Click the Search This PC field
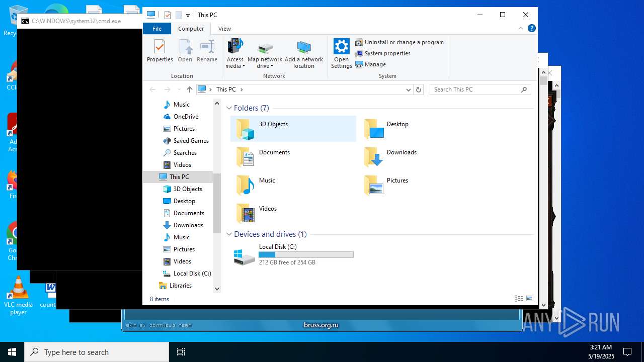The image size is (644, 362). (480, 89)
